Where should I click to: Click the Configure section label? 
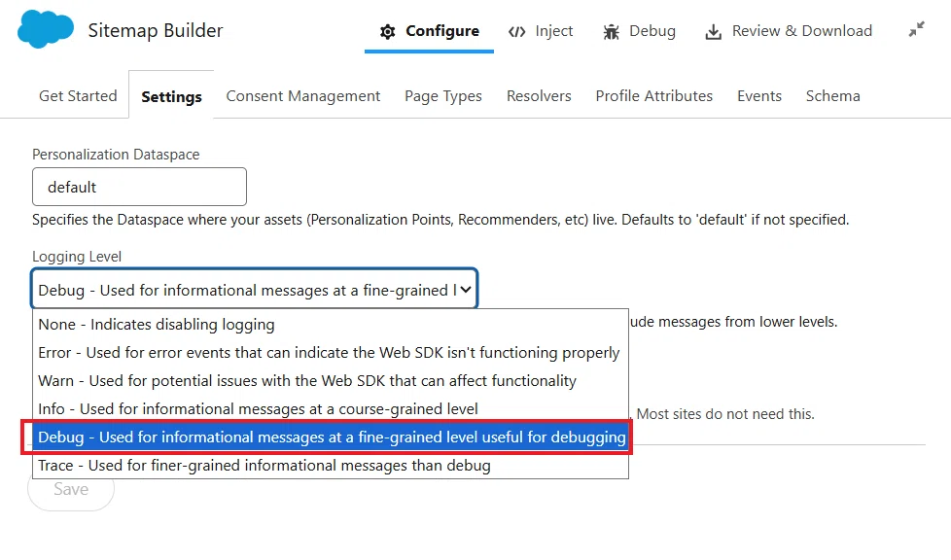[442, 31]
